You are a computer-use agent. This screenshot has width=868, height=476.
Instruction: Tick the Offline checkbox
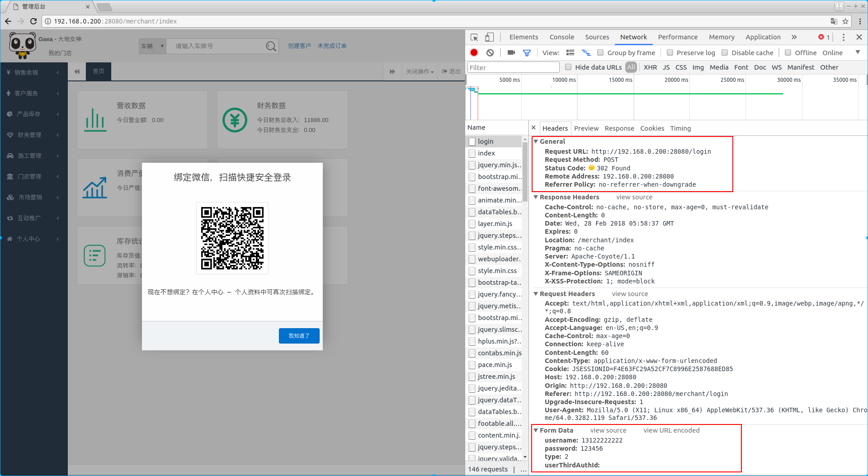click(x=788, y=53)
